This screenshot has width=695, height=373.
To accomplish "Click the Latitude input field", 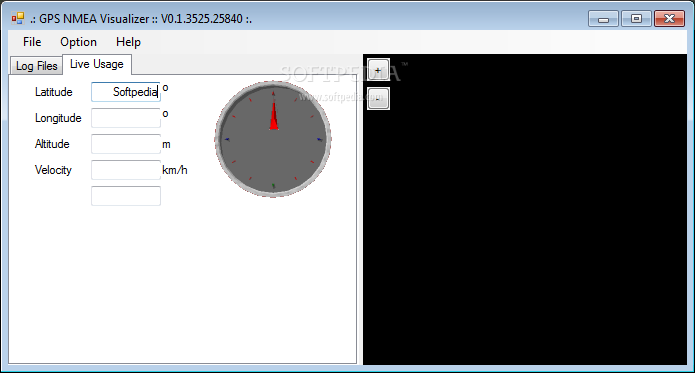I will pyautogui.click(x=126, y=92).
